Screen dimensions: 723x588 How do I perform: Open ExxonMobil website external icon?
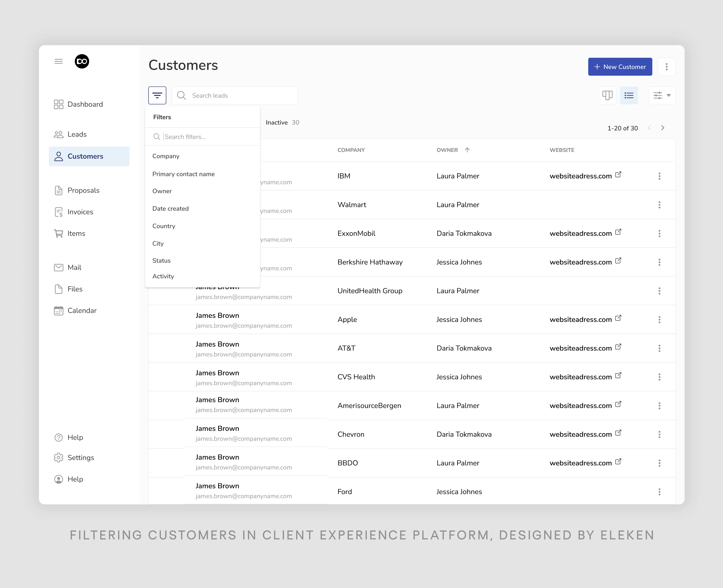point(618,232)
